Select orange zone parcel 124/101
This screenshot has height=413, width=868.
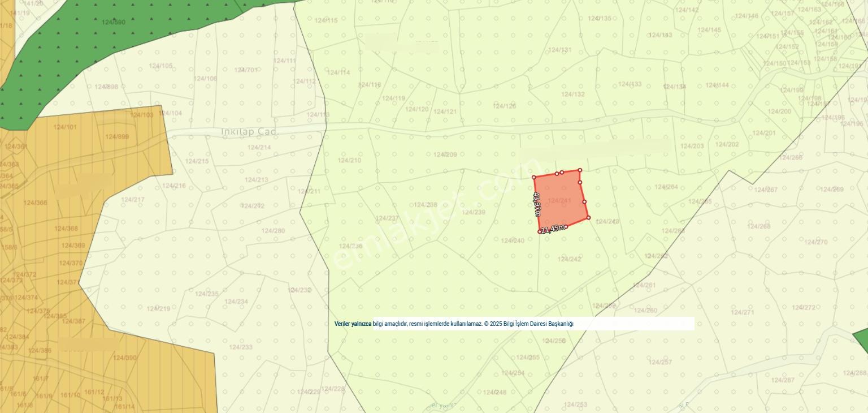coord(65,127)
